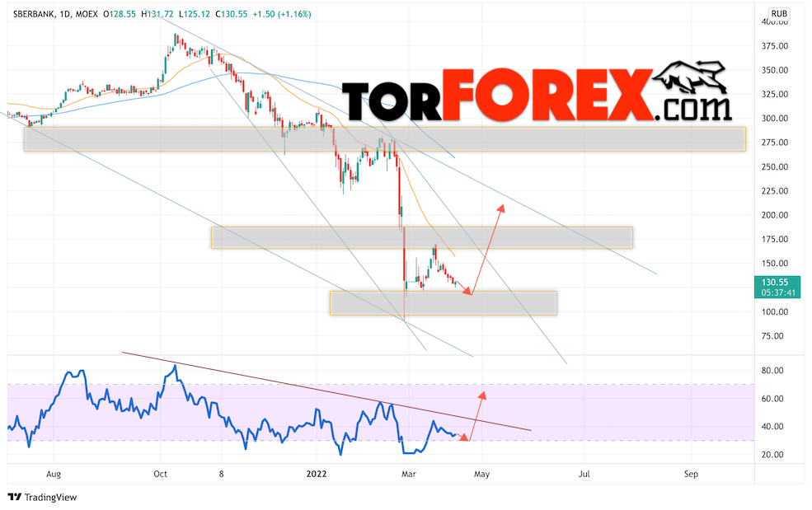Click the 150.00 price axis label
This screenshot has height=510, width=812.
[775, 263]
